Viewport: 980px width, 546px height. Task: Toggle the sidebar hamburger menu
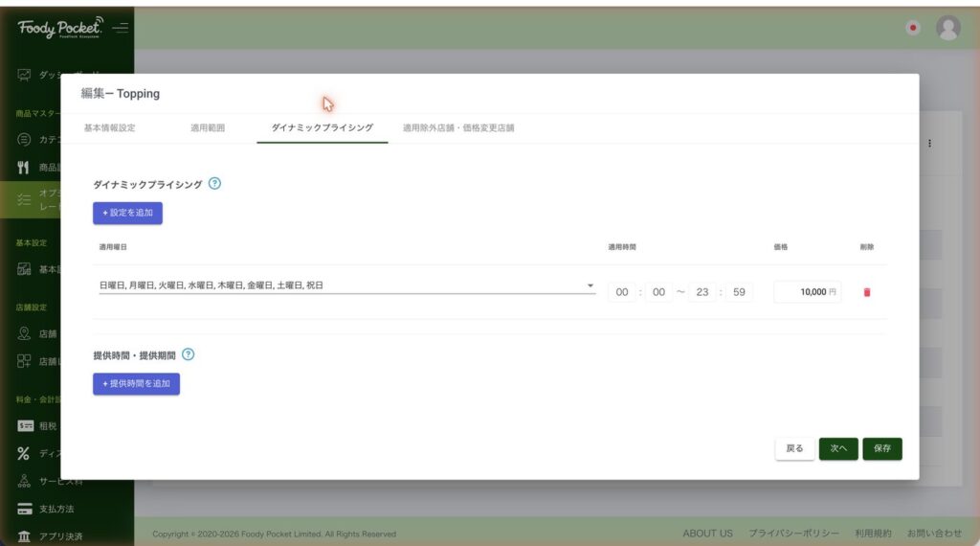click(120, 28)
